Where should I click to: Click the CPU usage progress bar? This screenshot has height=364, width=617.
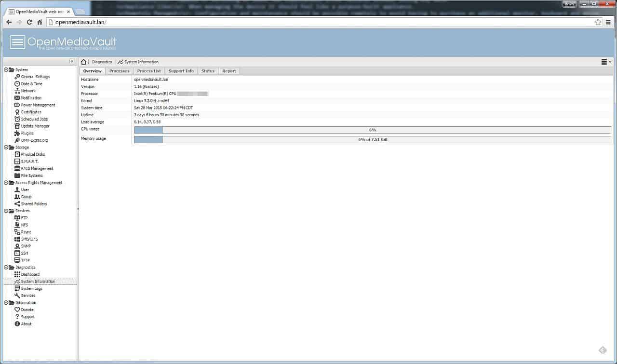click(x=372, y=130)
